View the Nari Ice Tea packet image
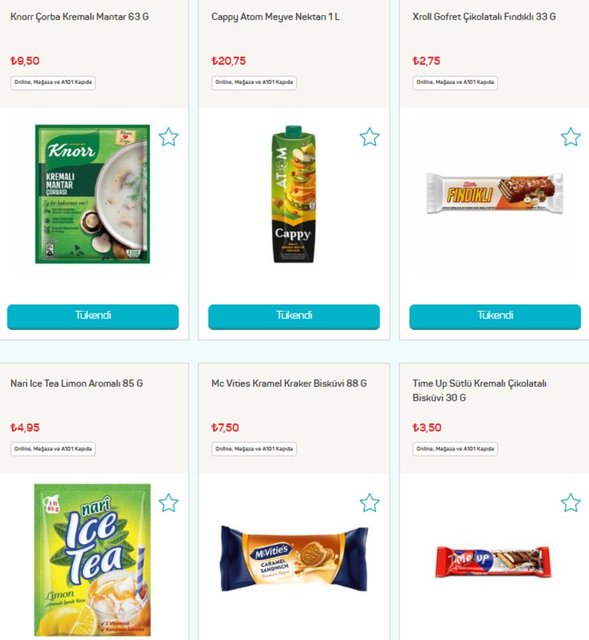The image size is (589, 640). click(93, 560)
